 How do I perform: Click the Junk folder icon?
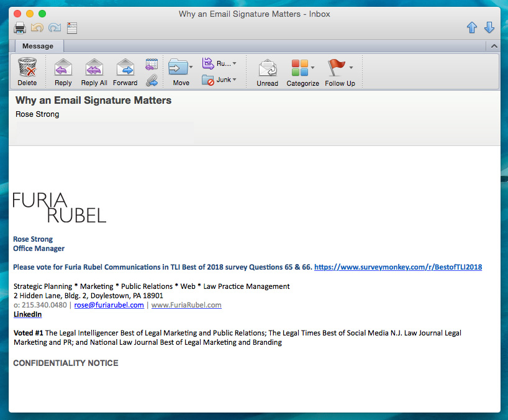208,80
